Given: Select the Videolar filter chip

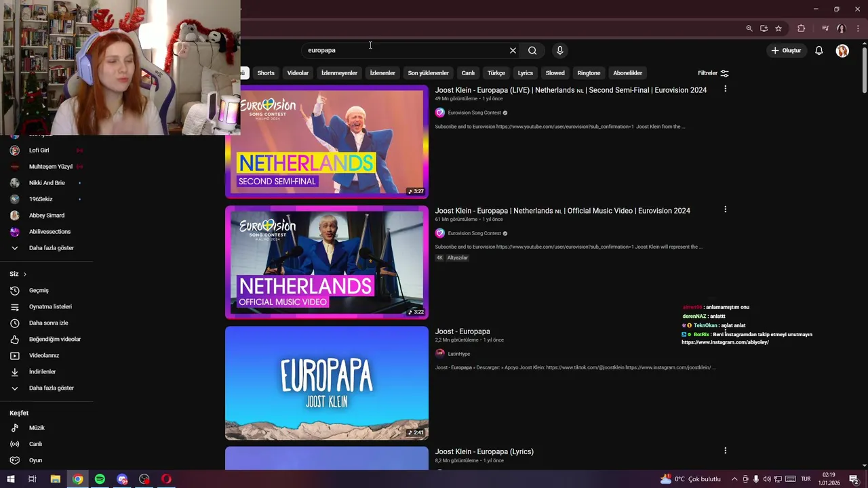Looking at the screenshot, I should click(298, 73).
